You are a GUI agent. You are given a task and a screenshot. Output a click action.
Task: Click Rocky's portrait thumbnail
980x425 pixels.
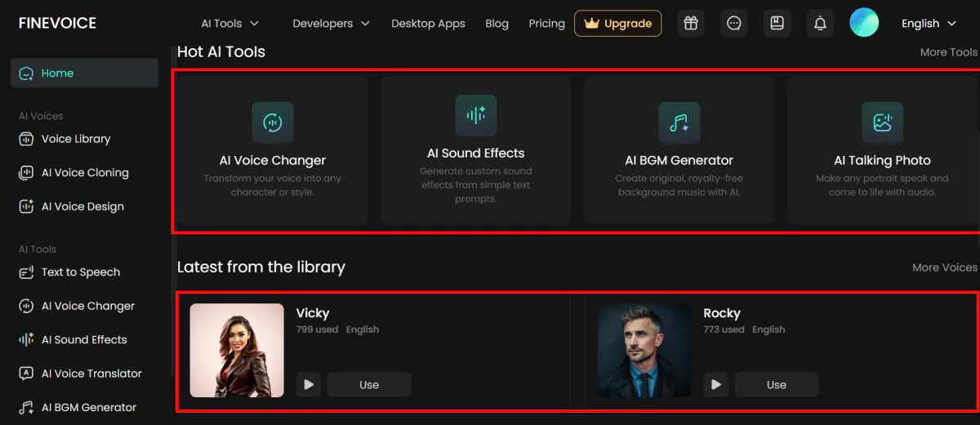tap(644, 351)
